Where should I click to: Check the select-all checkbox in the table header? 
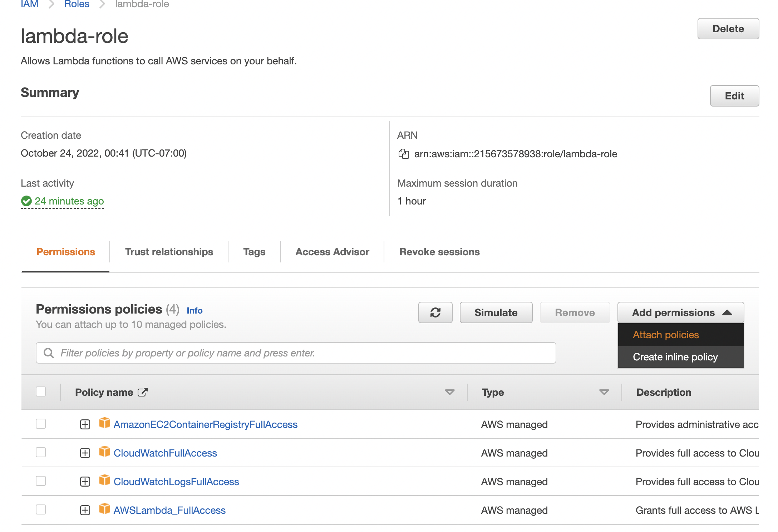tap(41, 391)
